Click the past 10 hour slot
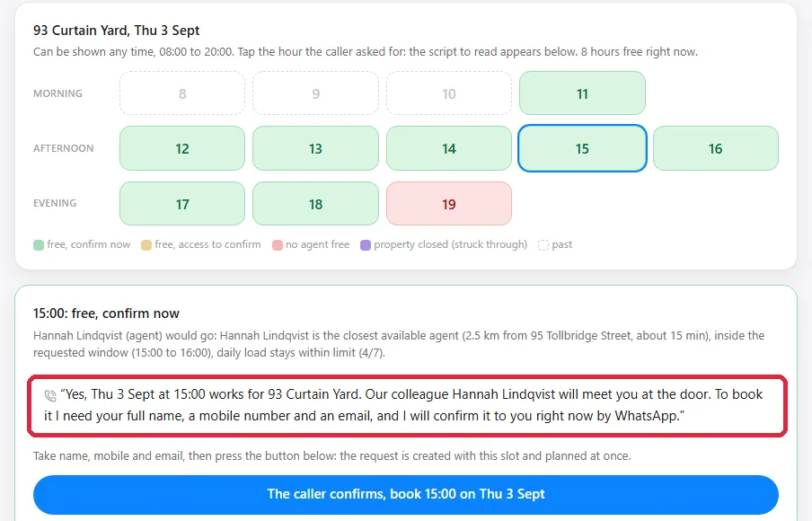Screen dimensions: 812x521 [x=449, y=93]
